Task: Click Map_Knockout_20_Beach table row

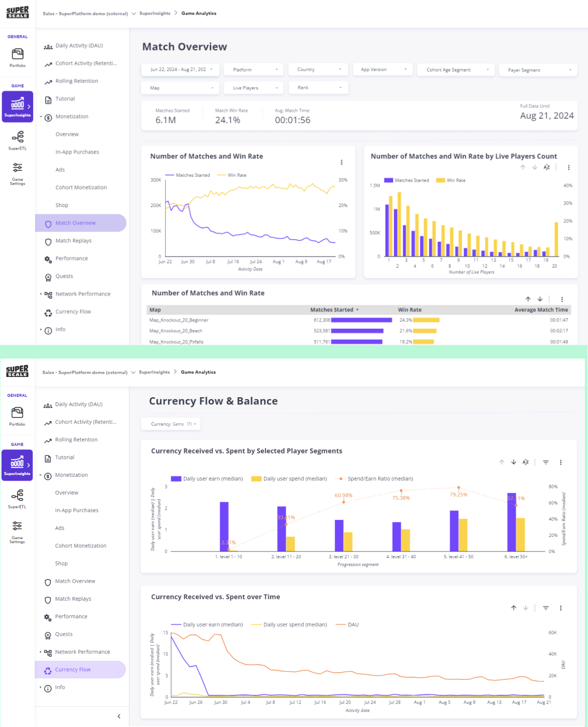Action: (359, 331)
